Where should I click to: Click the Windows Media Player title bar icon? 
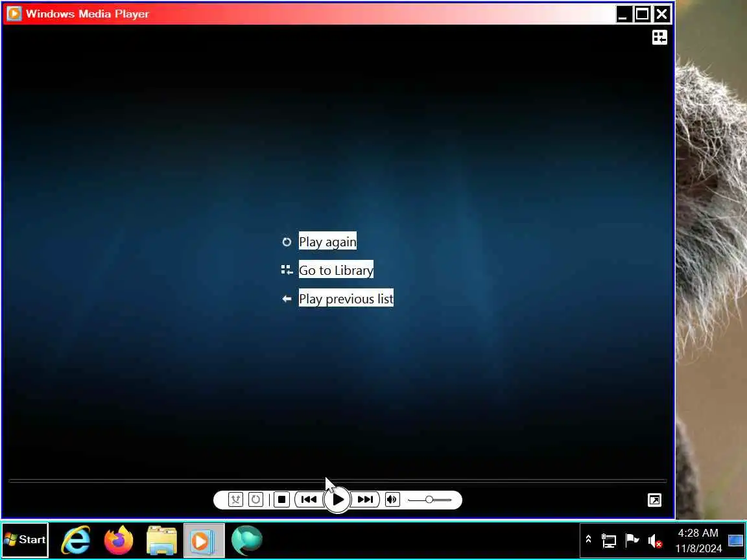click(14, 14)
